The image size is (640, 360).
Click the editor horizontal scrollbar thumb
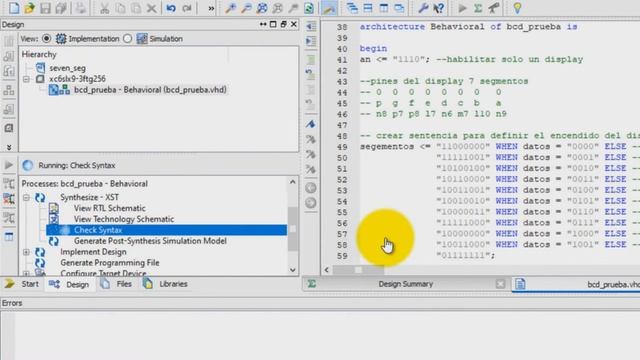(x=358, y=270)
